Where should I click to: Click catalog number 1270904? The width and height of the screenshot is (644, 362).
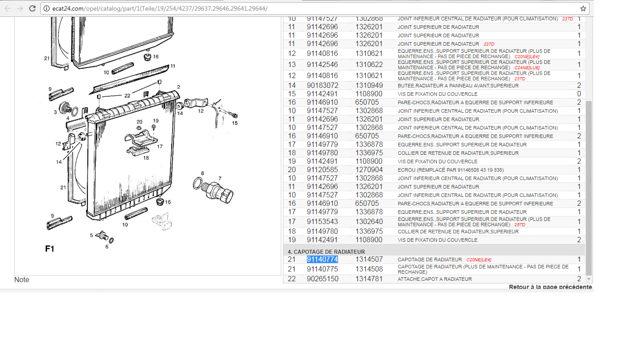pyautogui.click(x=369, y=170)
